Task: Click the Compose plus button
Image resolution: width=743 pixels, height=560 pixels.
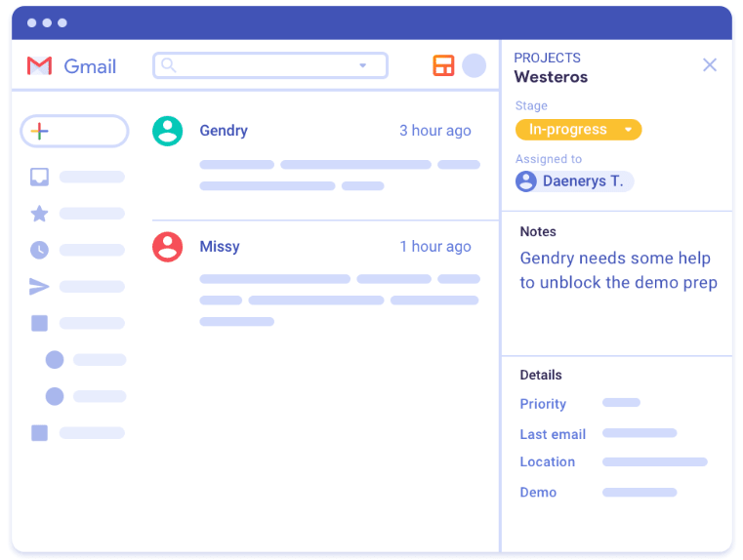Action: click(74, 131)
